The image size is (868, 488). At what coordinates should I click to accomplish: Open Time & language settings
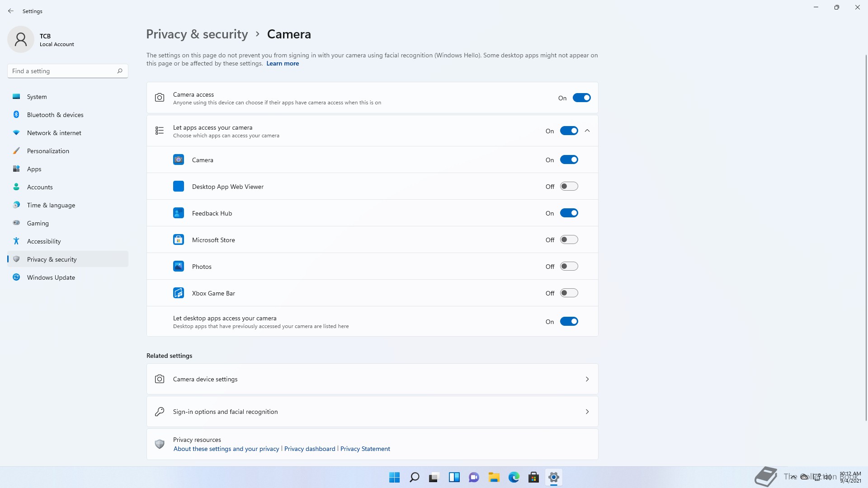(68, 205)
